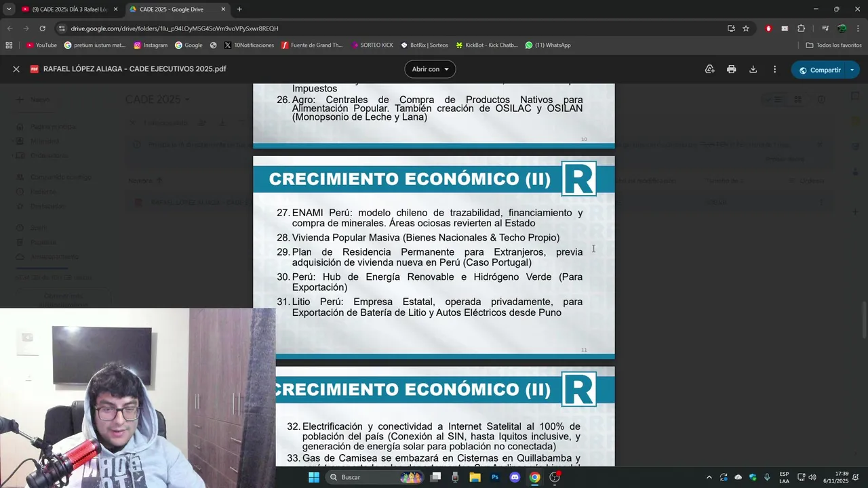The image size is (868, 488).
Task: Open the preview's more actions menu
Action: pyautogui.click(x=774, y=69)
